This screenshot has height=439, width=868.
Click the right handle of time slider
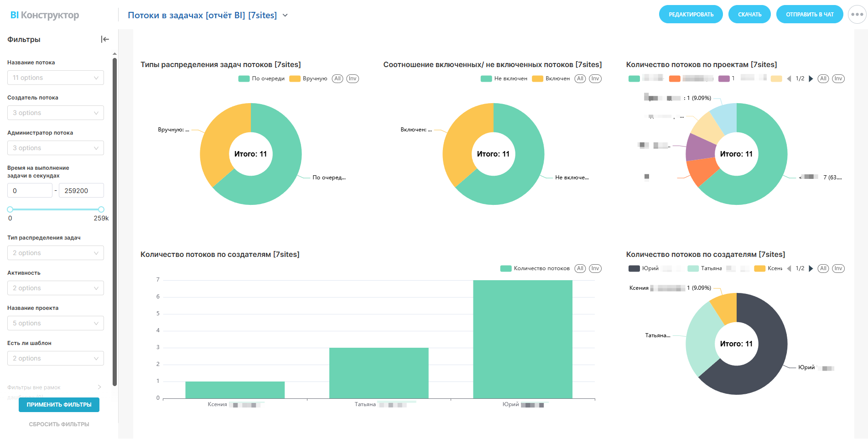tap(101, 209)
